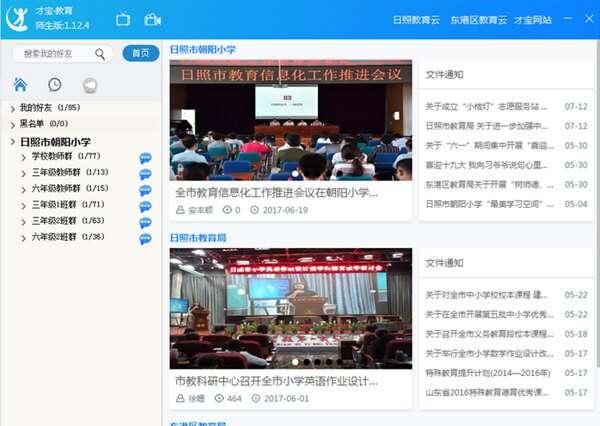Click the search magnifier icon

tap(100, 54)
